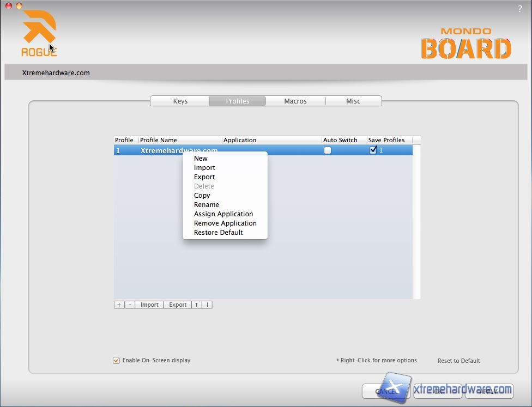Viewport: 532px width, 407px height.
Task: Open the Macros tab
Action: [295, 101]
